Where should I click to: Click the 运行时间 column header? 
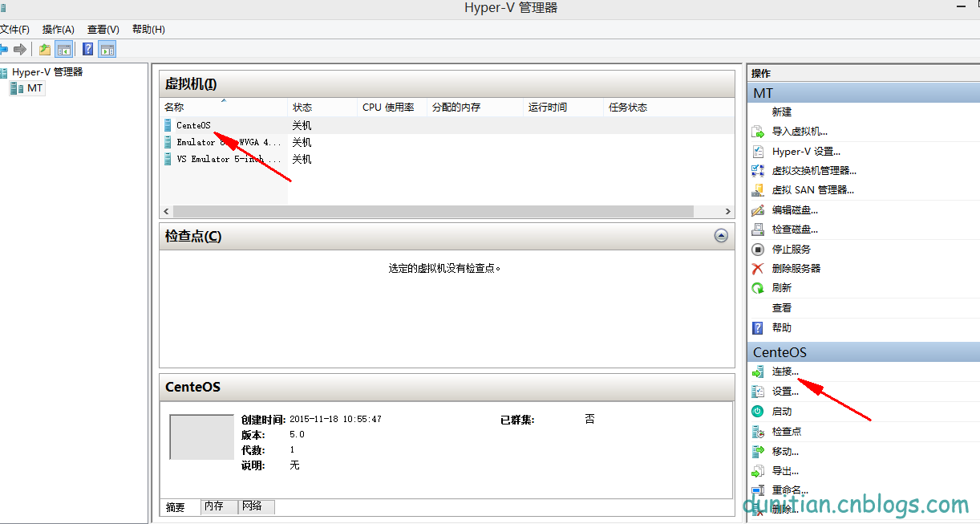pyautogui.click(x=562, y=108)
